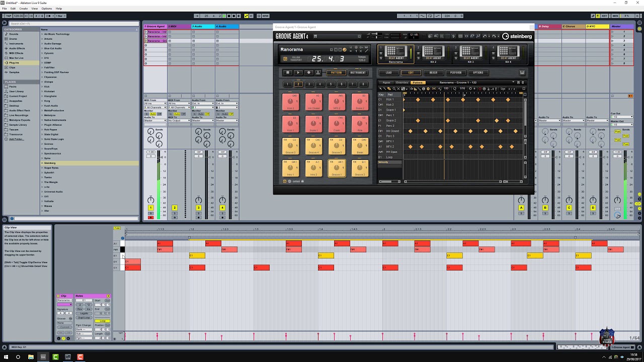Open track 1 MIDI From All Ins dropdown
The height and width of the screenshot is (362, 644).
click(155, 104)
